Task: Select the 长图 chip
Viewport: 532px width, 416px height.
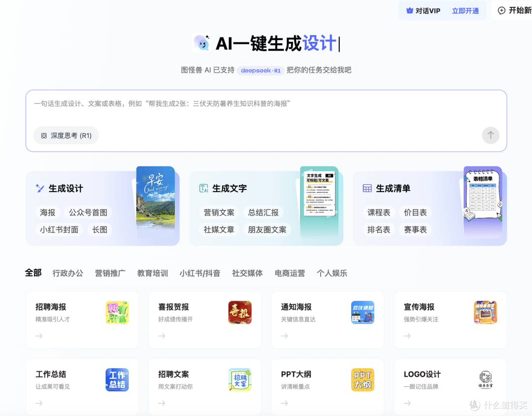Action: tap(100, 229)
